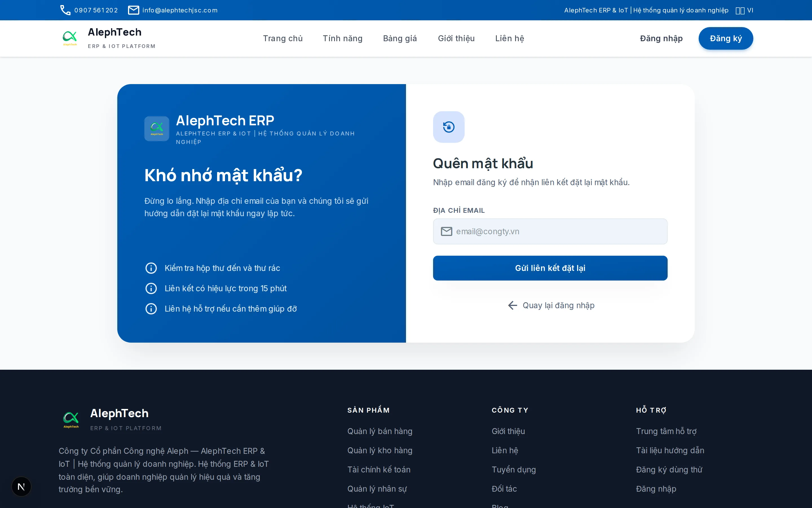Open 'Tài chính kế toán' footer link
Image resolution: width=812 pixels, height=508 pixels.
379,470
